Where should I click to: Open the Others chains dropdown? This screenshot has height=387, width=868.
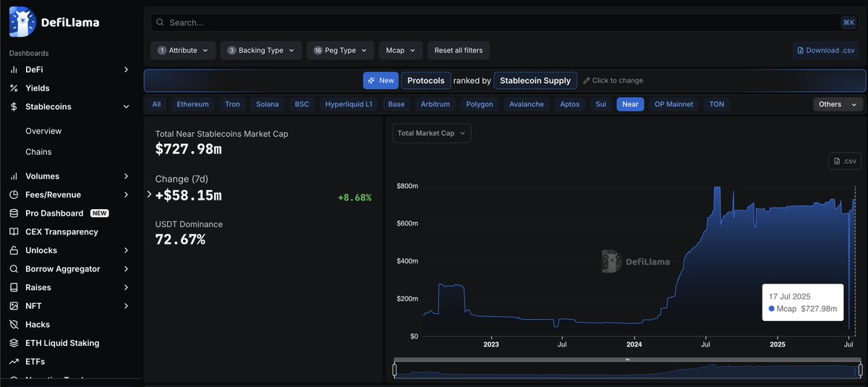pos(838,104)
